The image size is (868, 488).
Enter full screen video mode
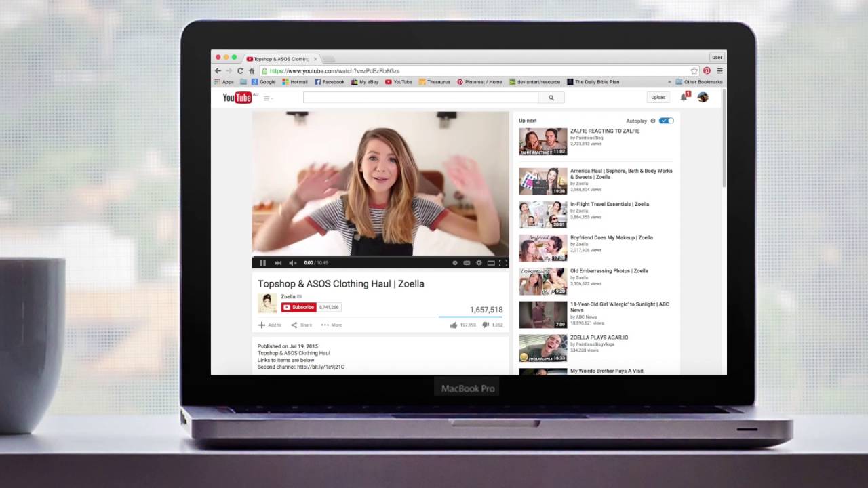coord(503,263)
